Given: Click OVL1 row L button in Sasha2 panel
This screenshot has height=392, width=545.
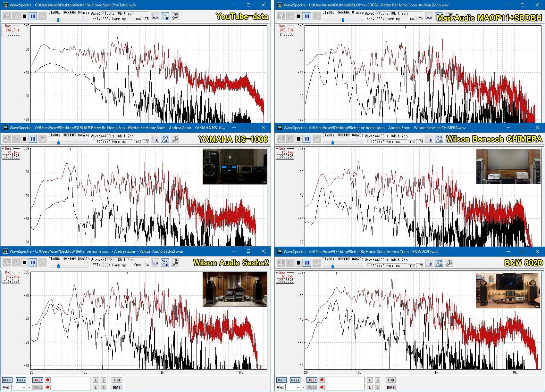Looking at the screenshot, I should tap(96, 380).
